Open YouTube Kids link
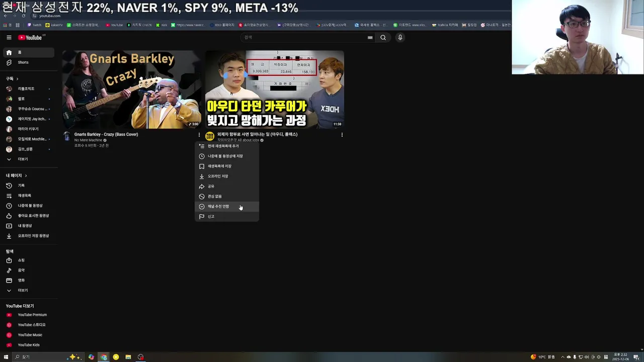 point(28,345)
